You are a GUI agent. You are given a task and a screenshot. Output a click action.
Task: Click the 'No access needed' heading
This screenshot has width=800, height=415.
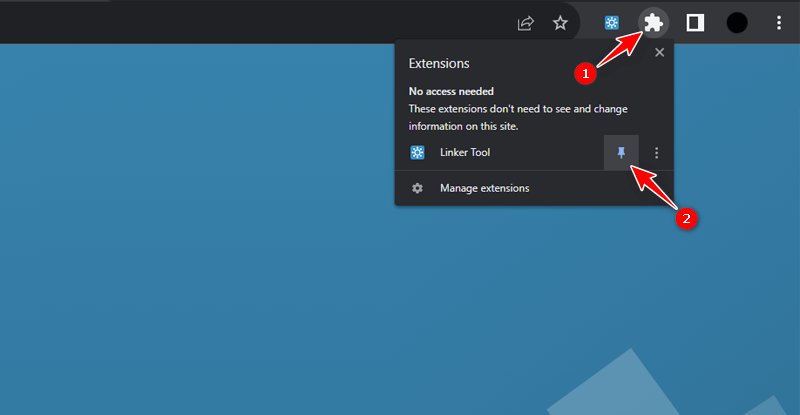(x=451, y=91)
